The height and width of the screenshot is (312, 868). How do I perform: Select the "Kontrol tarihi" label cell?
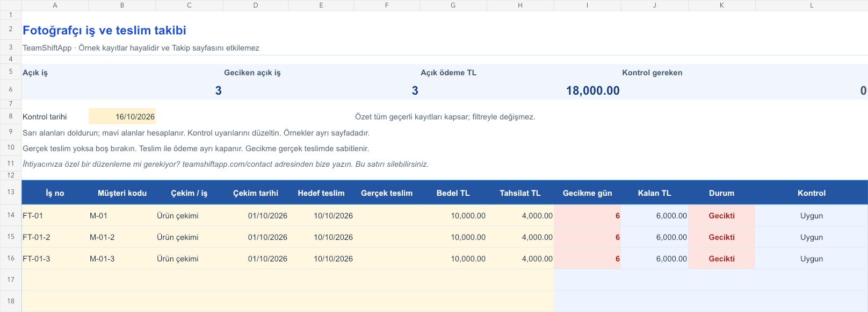[x=55, y=116]
